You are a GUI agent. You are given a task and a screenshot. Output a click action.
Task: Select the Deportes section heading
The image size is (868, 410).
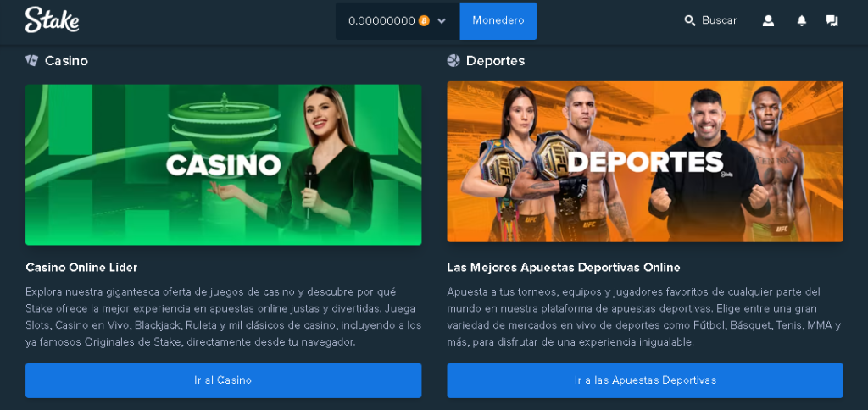click(x=495, y=61)
